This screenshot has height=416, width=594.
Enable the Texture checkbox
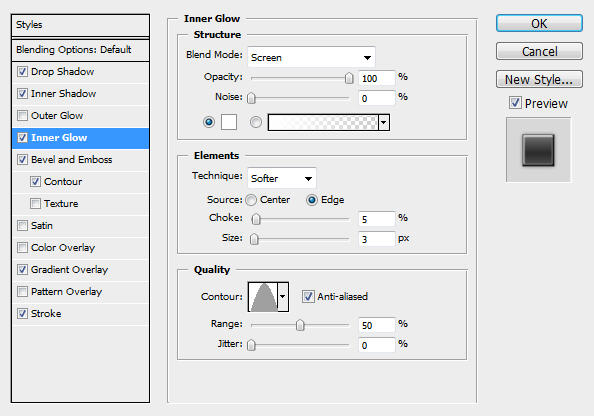[x=35, y=203]
